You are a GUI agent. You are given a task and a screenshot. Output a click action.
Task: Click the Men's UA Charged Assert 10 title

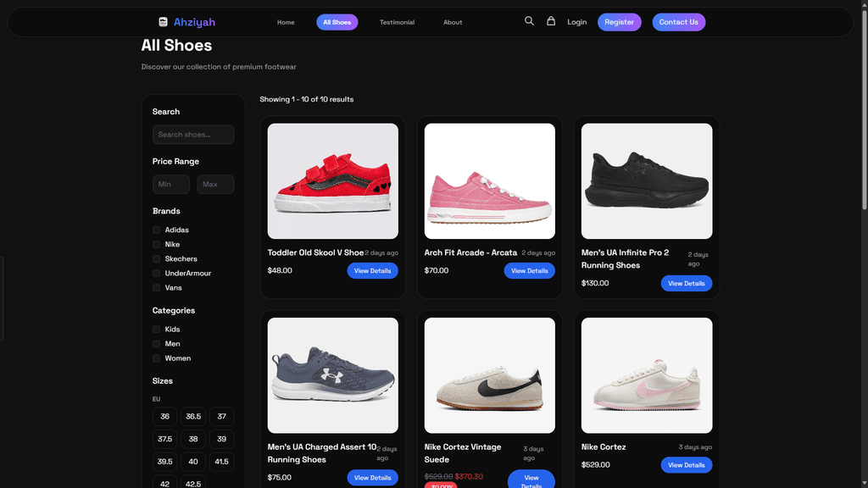(x=321, y=453)
